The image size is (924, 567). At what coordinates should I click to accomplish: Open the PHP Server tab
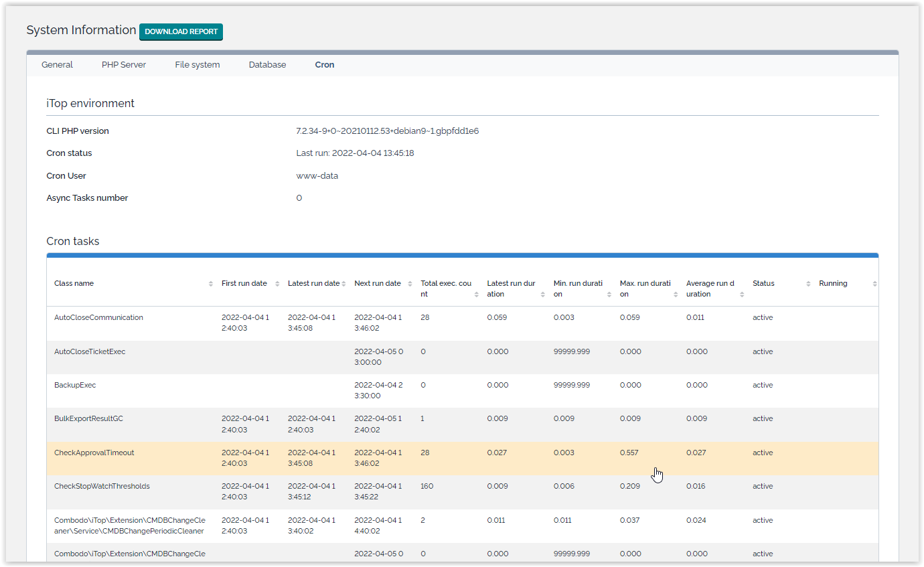tap(124, 65)
